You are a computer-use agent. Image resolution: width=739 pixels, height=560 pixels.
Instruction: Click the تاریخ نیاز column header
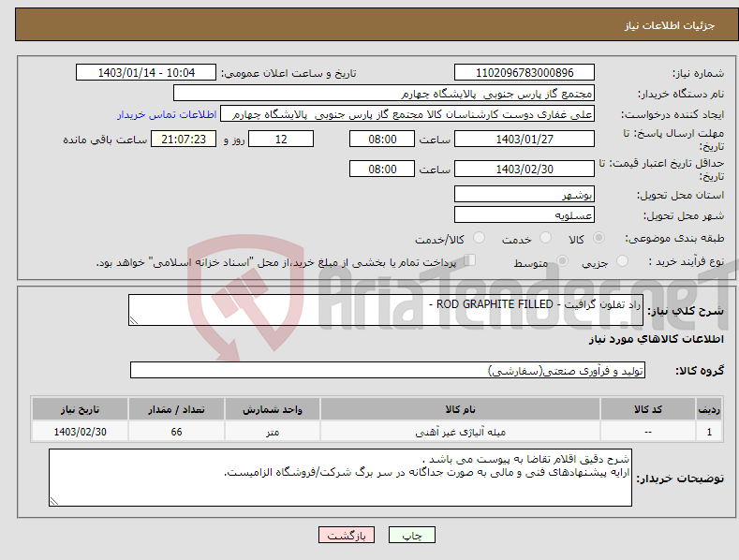pos(81,409)
